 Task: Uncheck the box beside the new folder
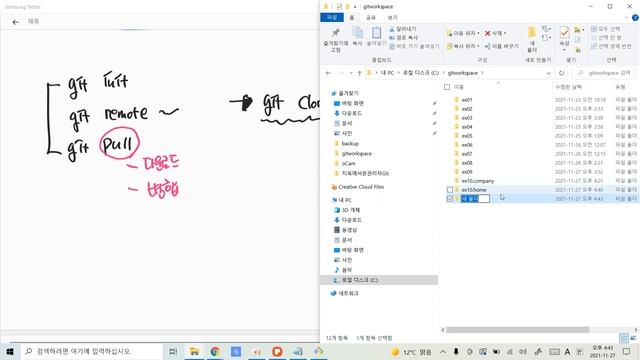click(x=450, y=199)
